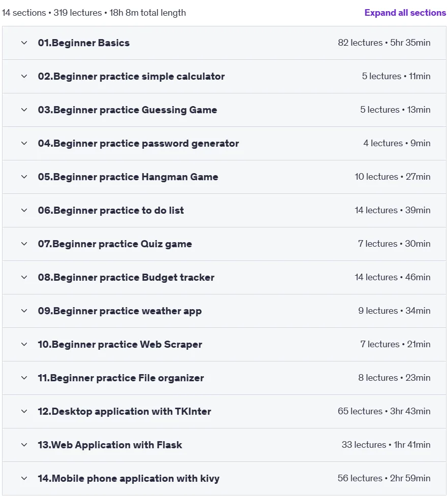The width and height of the screenshot is (448, 497).
Task: Click chevron beside to do list section
Action: point(24,211)
